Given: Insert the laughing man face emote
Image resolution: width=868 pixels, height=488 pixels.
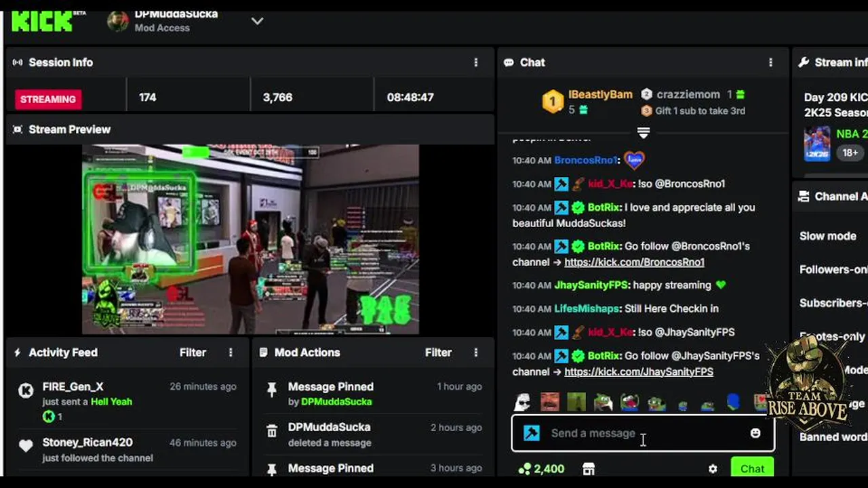Looking at the screenshot, I should click(x=550, y=402).
